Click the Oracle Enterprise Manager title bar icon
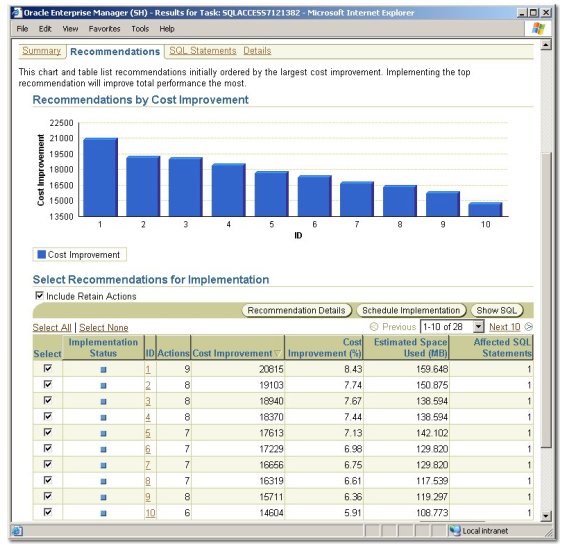The width and height of the screenshot is (563, 547). pos(17,13)
